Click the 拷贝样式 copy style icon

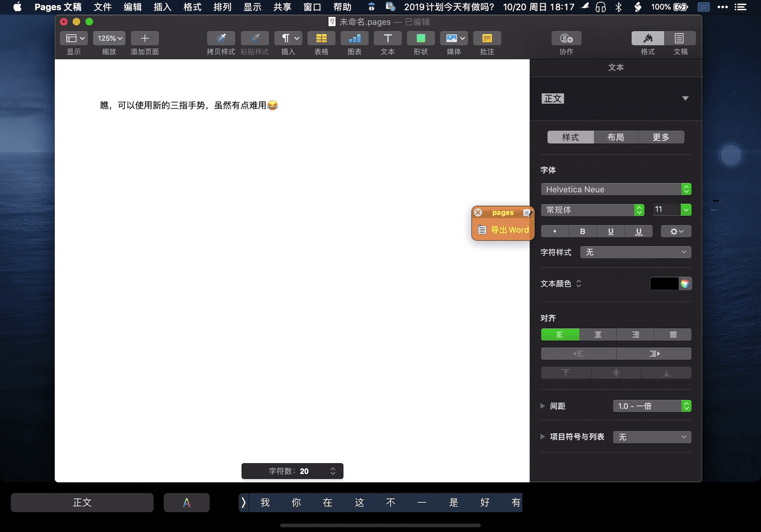point(221,38)
